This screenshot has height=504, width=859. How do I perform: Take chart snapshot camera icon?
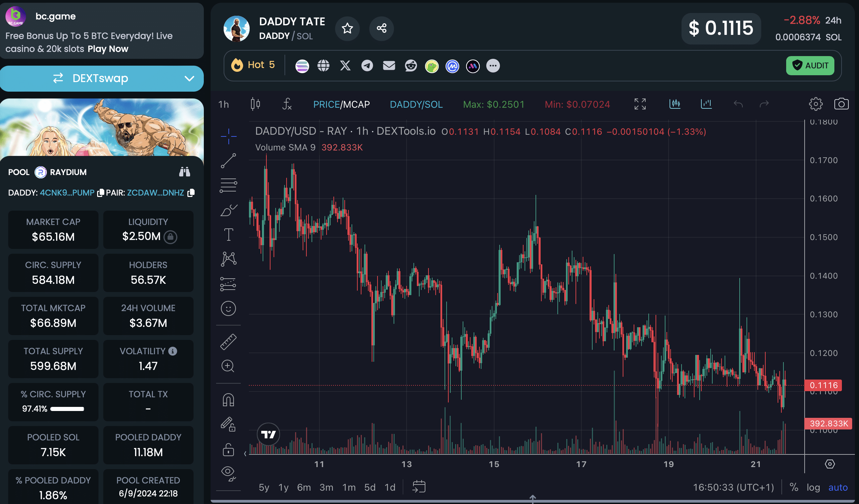[841, 104]
